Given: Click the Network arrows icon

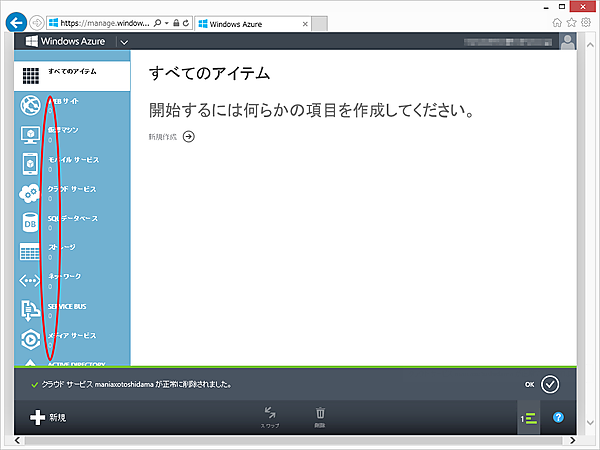Looking at the screenshot, I should click(x=31, y=280).
